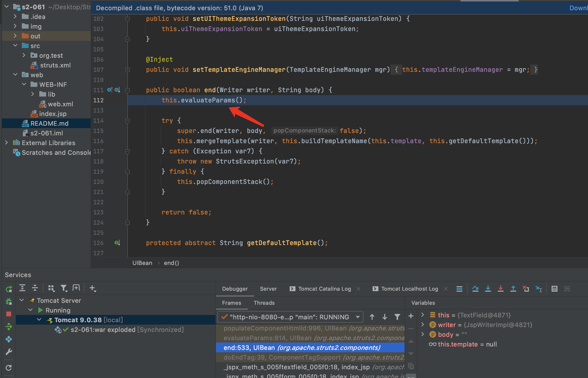588x378 pixels.
Task: Open the thread selector dropdown showing RUNNING
Action: point(290,317)
